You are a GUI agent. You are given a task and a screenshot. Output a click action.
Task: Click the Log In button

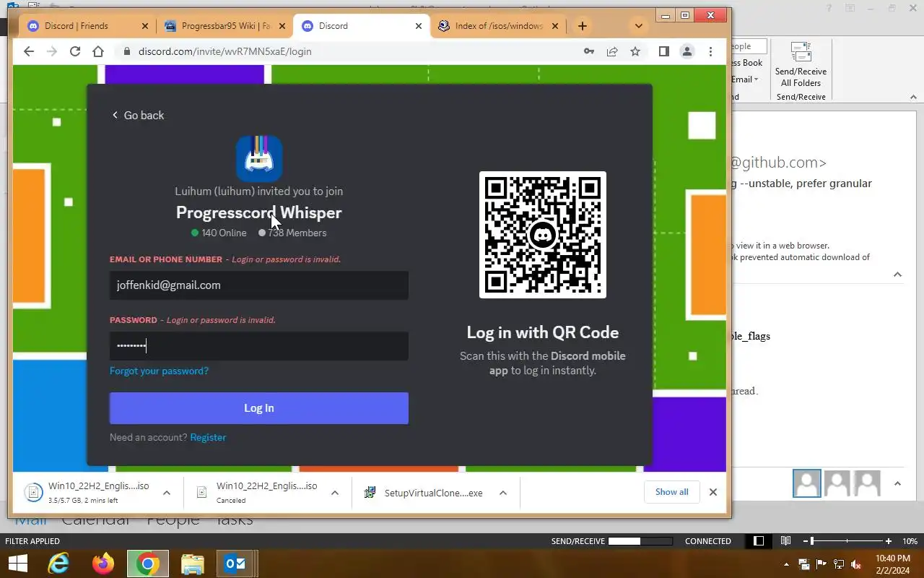point(259,408)
